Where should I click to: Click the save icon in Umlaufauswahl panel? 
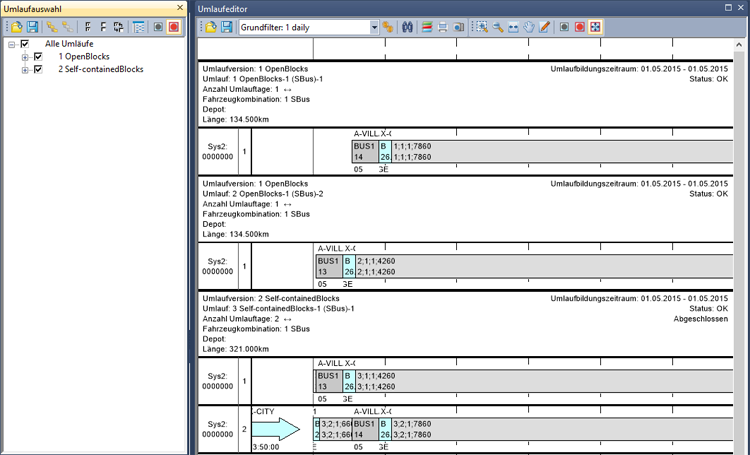coord(31,28)
